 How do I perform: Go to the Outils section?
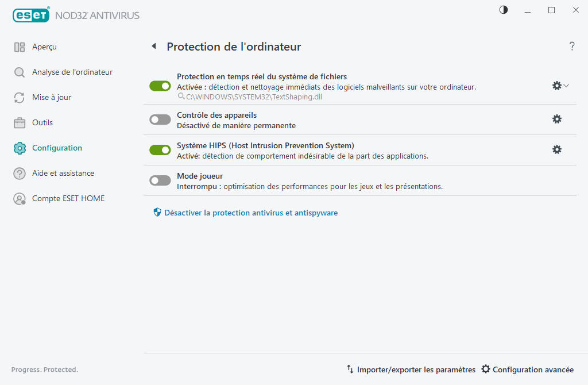click(x=40, y=122)
